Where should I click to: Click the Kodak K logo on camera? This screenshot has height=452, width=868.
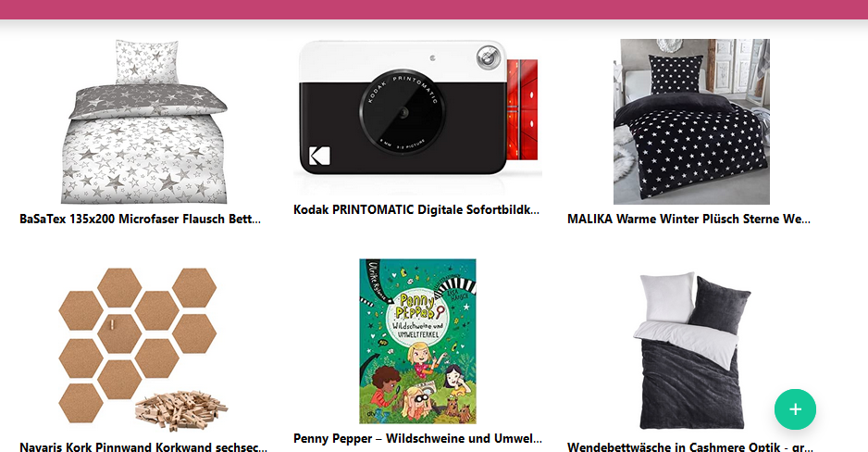click(319, 156)
